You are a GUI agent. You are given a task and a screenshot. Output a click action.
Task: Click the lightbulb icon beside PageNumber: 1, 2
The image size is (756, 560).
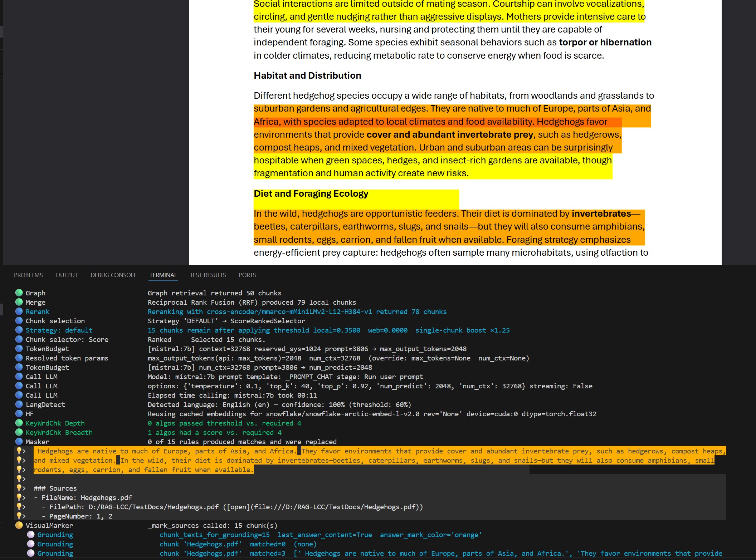click(19, 516)
